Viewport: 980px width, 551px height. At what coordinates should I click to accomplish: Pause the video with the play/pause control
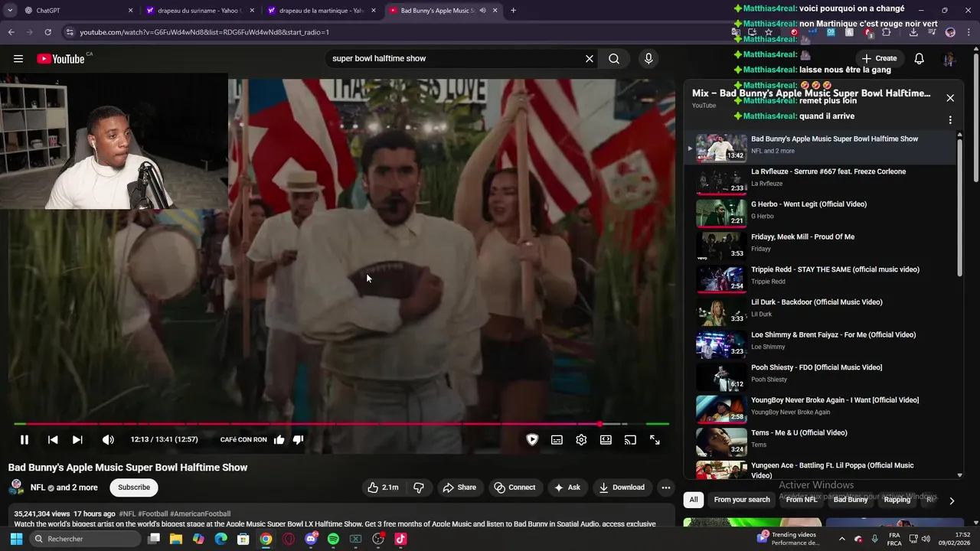(x=24, y=440)
